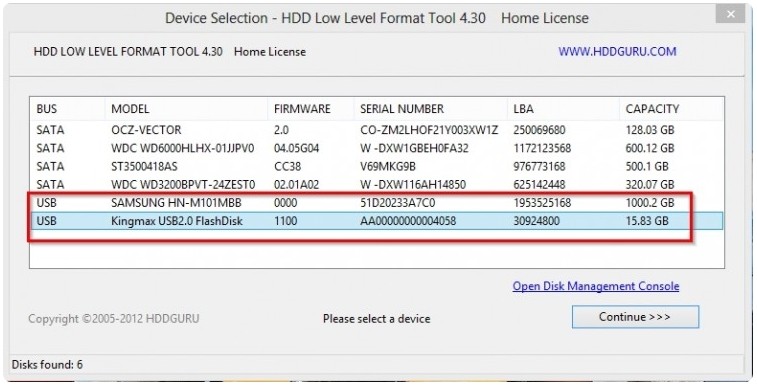Click LBA value 1953525168

[542, 203]
